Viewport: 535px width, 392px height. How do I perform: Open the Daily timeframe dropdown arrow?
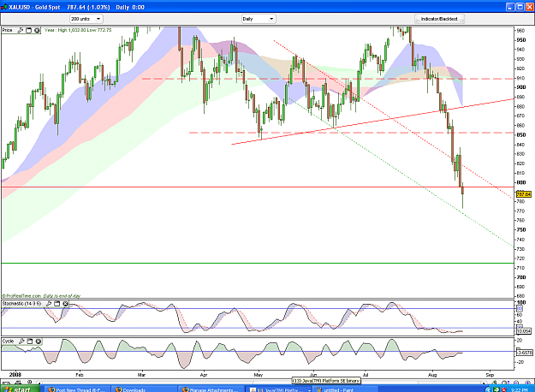click(x=271, y=19)
